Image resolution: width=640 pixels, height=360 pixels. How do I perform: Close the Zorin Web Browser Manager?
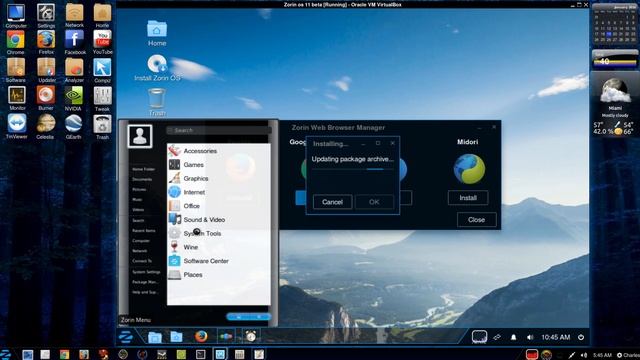(476, 220)
